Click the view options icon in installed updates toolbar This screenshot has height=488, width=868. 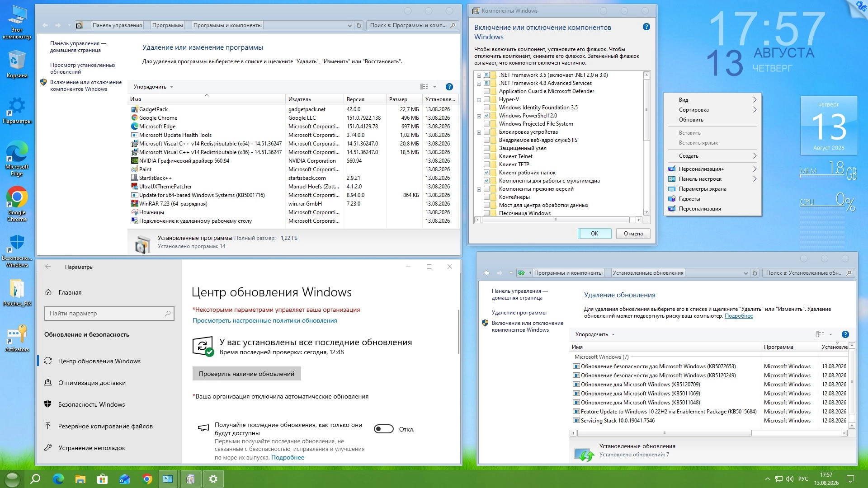[x=820, y=334]
